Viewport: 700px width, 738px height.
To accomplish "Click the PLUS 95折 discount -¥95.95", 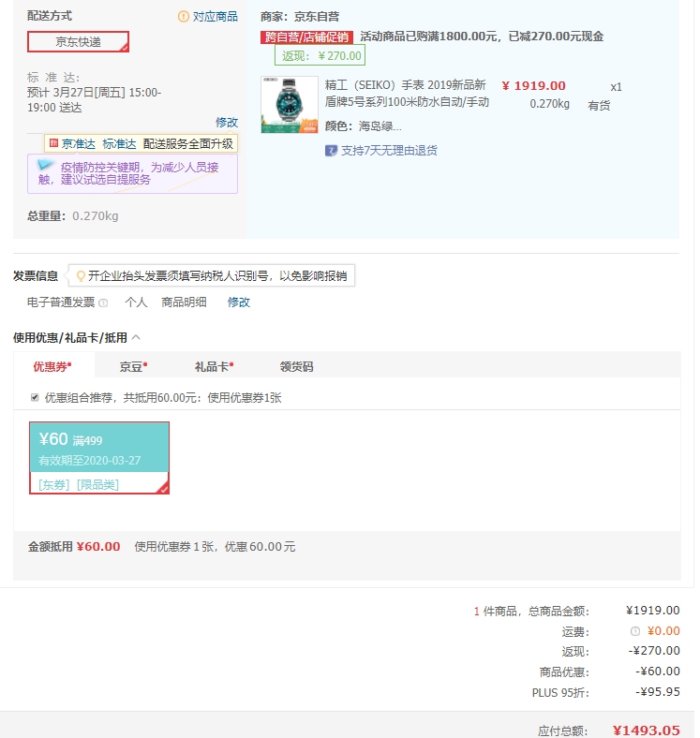I will point(658,692).
